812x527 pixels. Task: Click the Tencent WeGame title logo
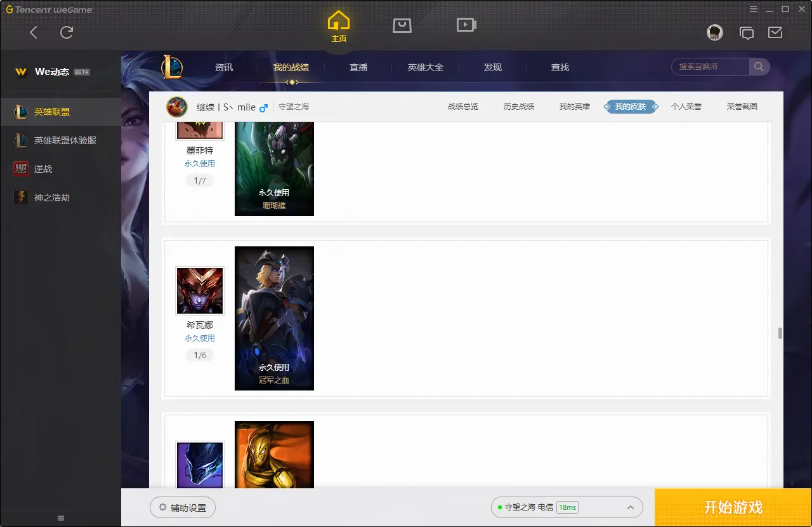(49, 10)
